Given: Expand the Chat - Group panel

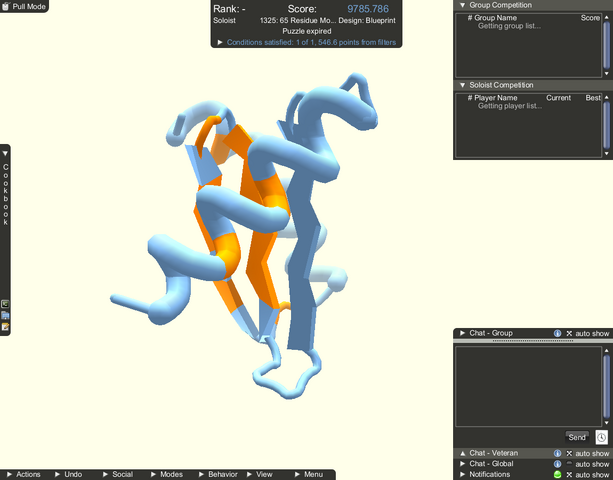Looking at the screenshot, I should [x=463, y=333].
